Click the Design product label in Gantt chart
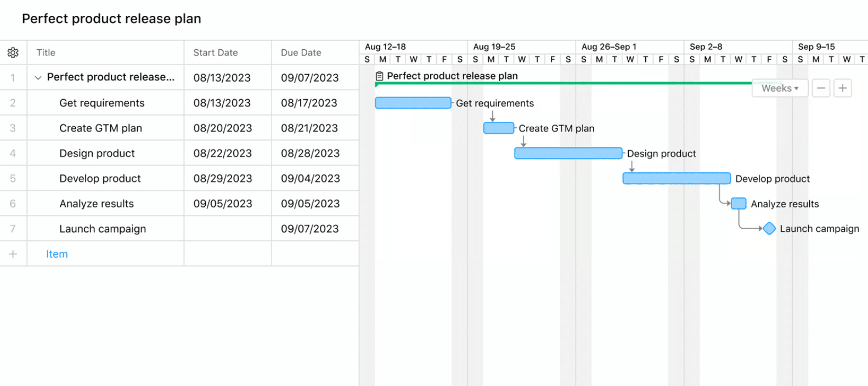Image resolution: width=868 pixels, height=386 pixels. click(662, 154)
